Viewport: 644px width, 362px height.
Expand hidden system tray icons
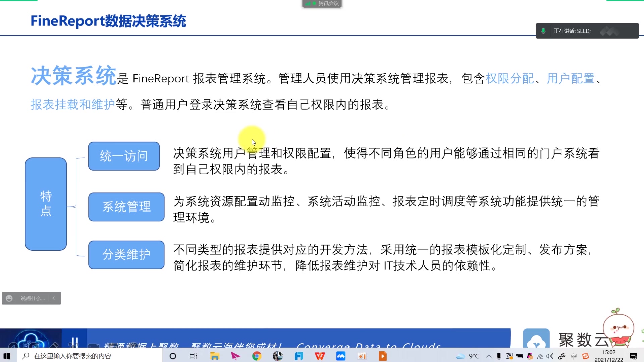(x=489, y=356)
